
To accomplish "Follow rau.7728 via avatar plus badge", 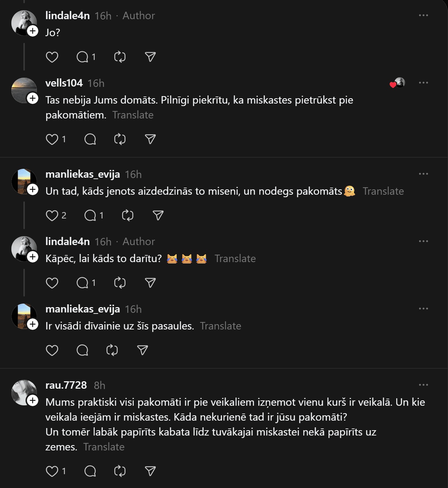I will [33, 400].
